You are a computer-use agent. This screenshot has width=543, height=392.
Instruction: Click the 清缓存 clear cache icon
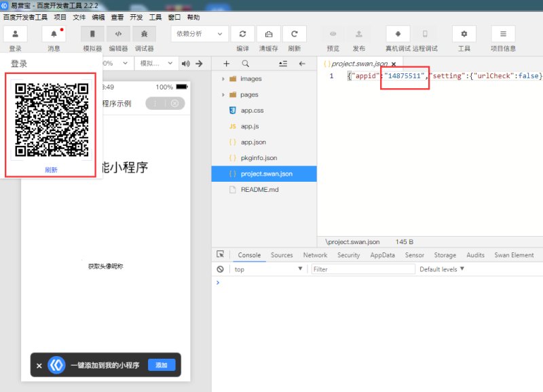pos(269,34)
